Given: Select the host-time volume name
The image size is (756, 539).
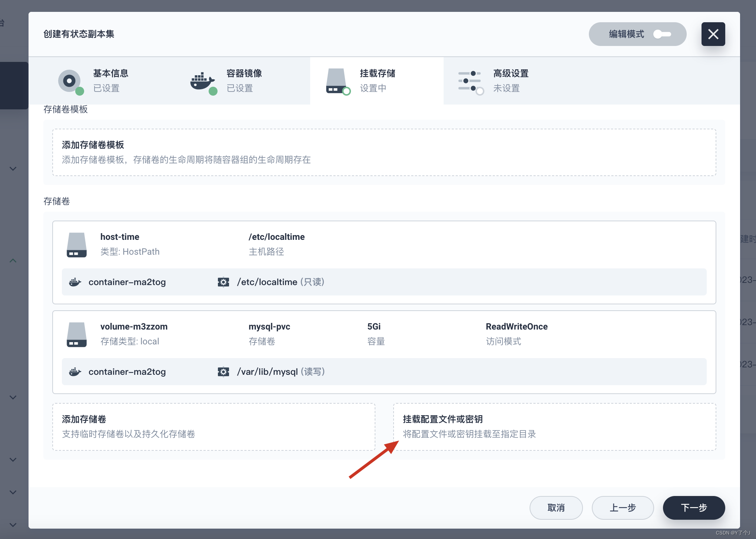Looking at the screenshot, I should pos(120,237).
